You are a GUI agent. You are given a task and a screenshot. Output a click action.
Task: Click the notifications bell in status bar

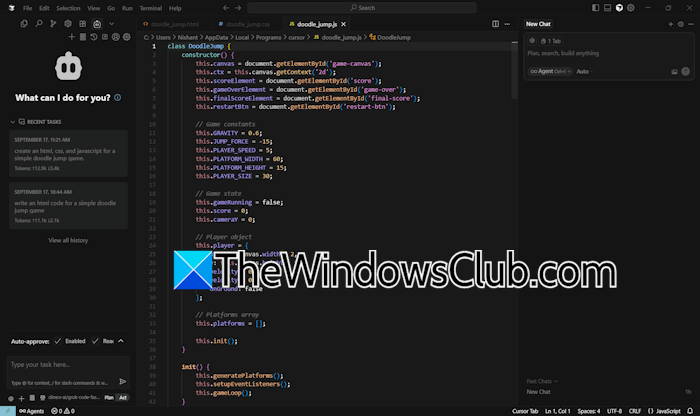pos(690,411)
